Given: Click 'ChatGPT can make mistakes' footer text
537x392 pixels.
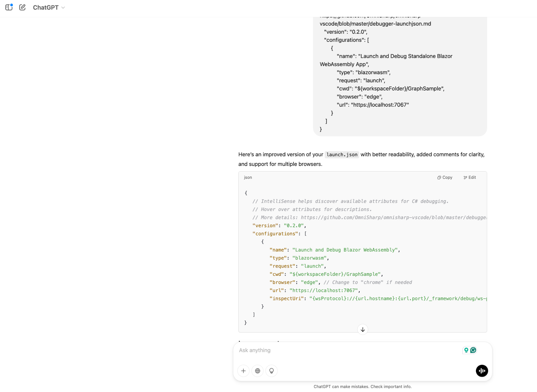Looking at the screenshot, I should point(362,387).
